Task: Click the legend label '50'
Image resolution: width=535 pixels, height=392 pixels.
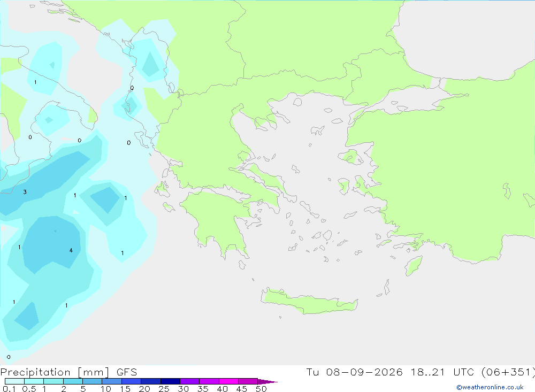Action: coord(261,389)
